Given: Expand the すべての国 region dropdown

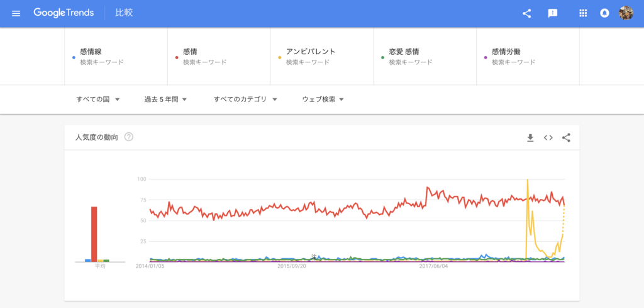Looking at the screenshot, I should 97,100.
